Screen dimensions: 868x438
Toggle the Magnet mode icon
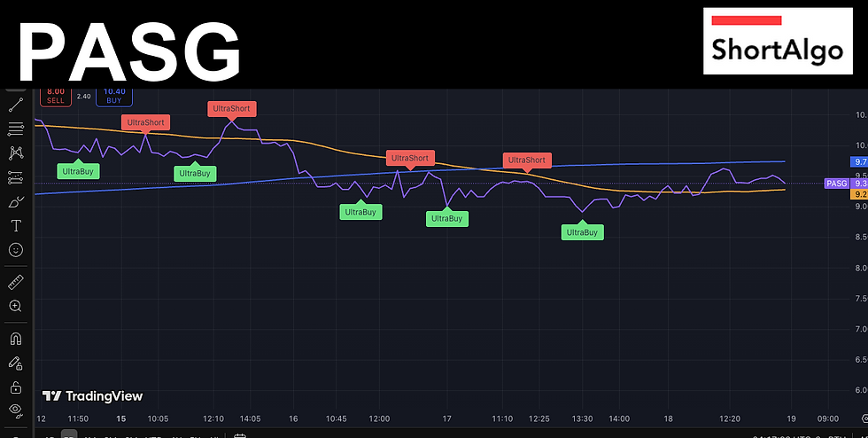(16, 339)
